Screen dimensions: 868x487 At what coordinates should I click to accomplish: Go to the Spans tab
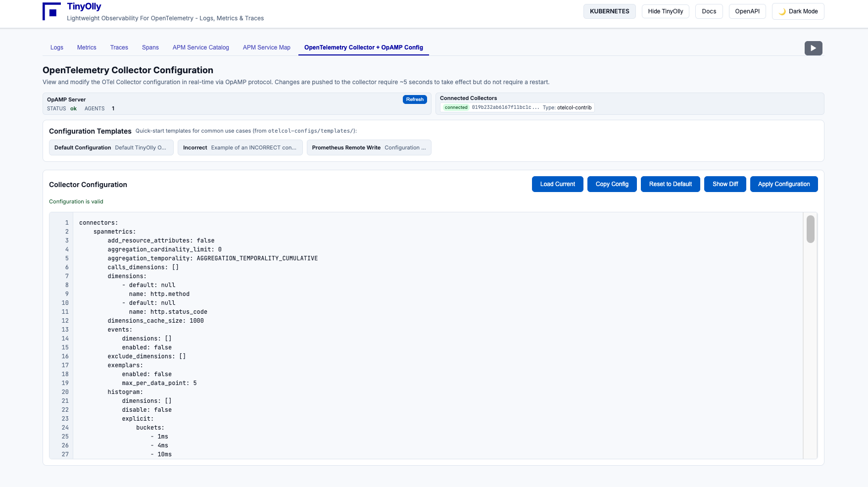(150, 48)
